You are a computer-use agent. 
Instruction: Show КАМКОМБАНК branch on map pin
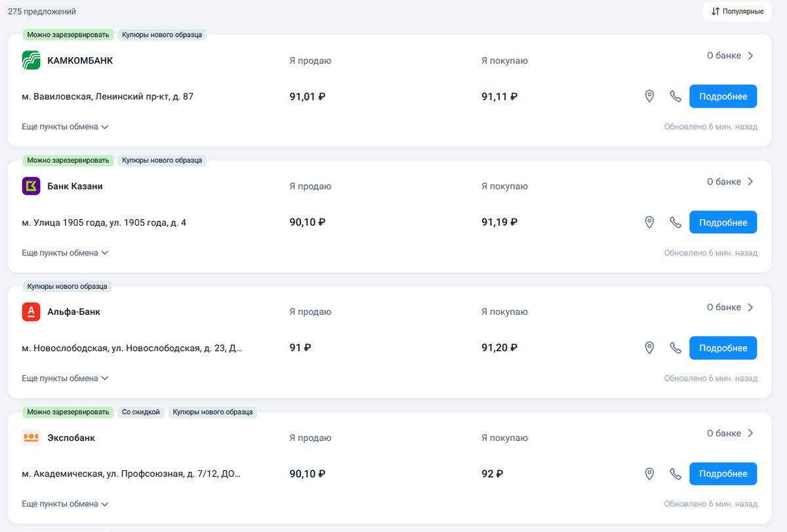tap(649, 96)
